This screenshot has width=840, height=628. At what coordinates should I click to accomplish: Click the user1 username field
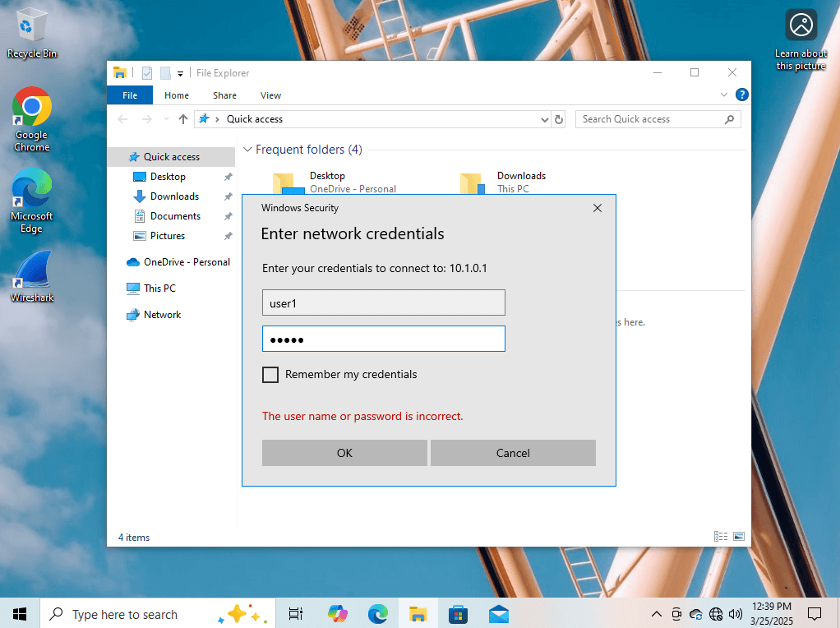click(383, 303)
